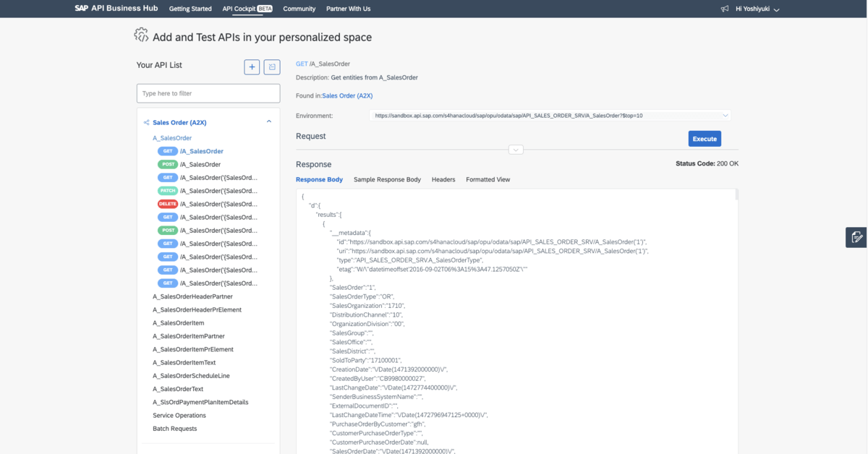The width and height of the screenshot is (868, 454).
Task: Select the red DELETE method badge
Action: tap(168, 204)
